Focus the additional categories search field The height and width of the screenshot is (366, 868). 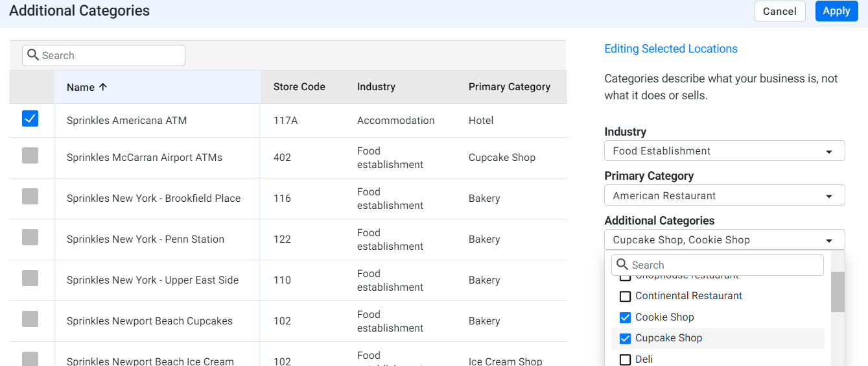point(718,265)
